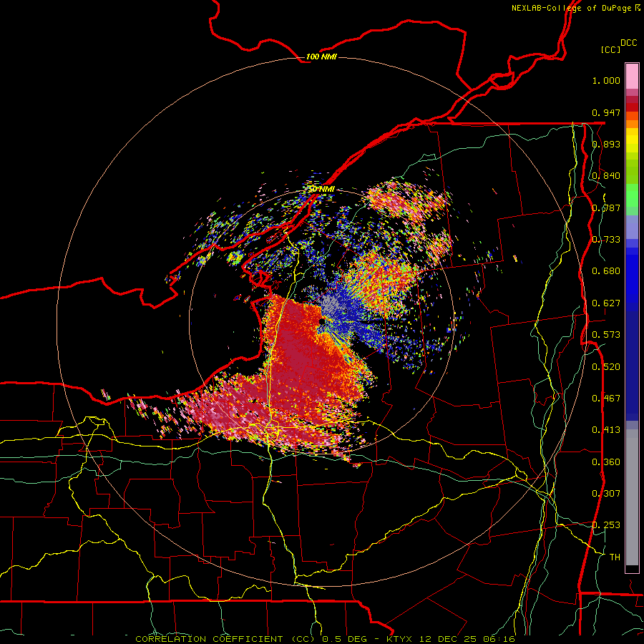Select the 0.680 legend value

tap(606, 271)
